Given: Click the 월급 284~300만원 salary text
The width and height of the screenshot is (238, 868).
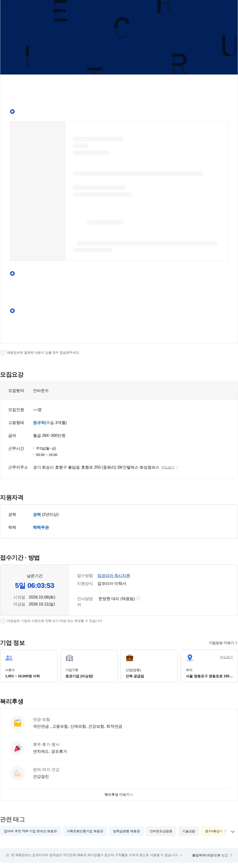Looking at the screenshot, I should pyautogui.click(x=49, y=435).
